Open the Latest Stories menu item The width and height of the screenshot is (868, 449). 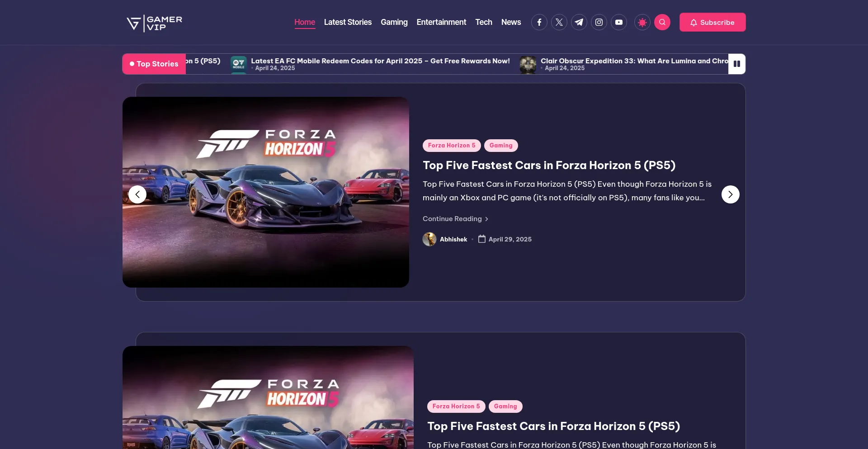pyautogui.click(x=348, y=22)
